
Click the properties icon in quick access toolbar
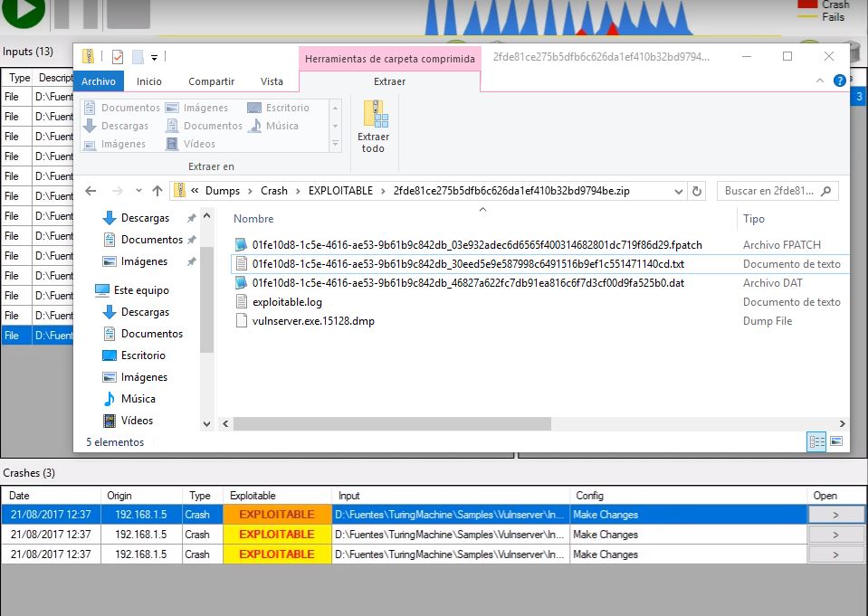click(x=118, y=57)
